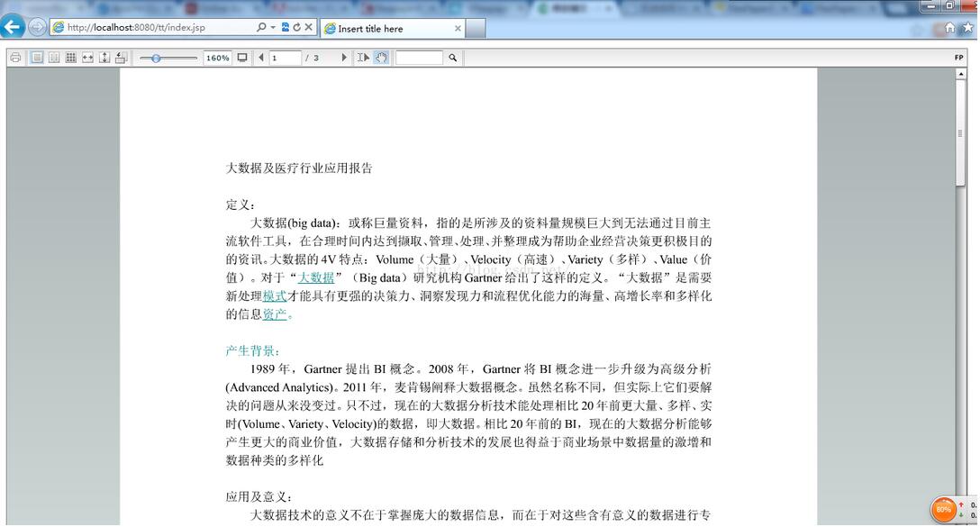Open the favorites star
Image resolution: width=980 pixels, height=527 pixels.
click(968, 28)
